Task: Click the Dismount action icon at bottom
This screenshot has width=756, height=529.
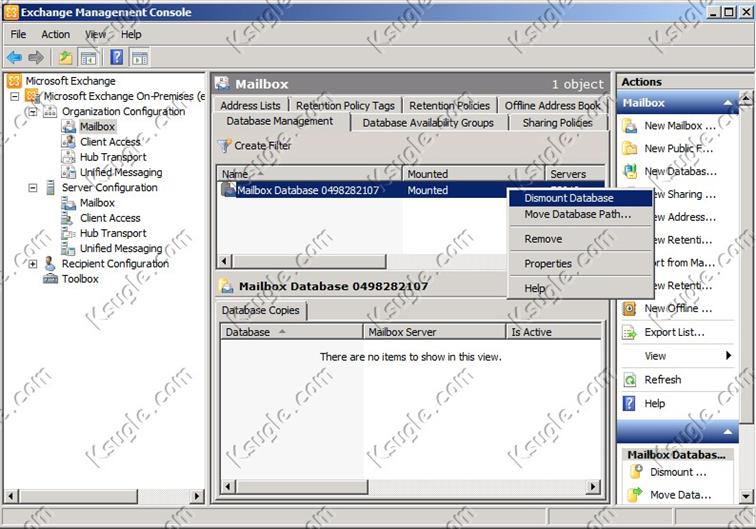Action: click(x=636, y=472)
